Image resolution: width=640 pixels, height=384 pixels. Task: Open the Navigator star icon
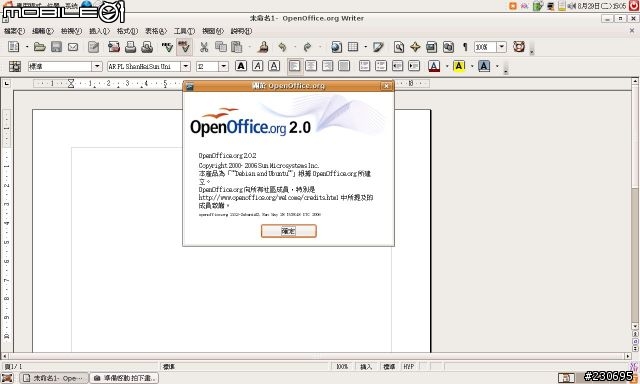click(415, 47)
